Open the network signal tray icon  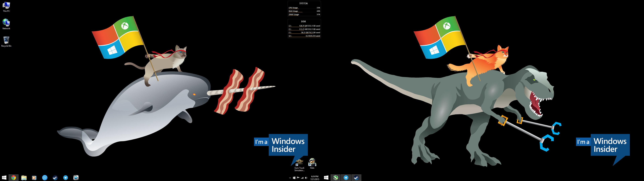pos(302,178)
